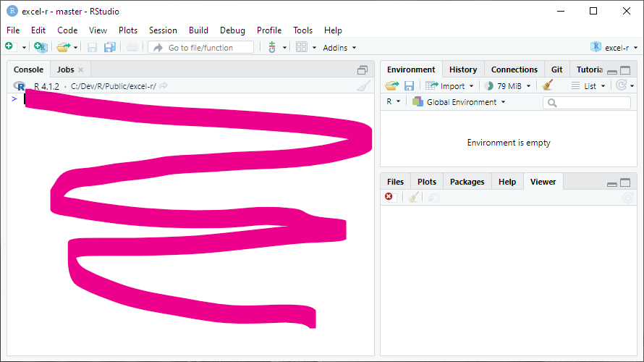Screen dimensions: 644x362
Task: Click the Load workspace folder icon
Action: 391,85
